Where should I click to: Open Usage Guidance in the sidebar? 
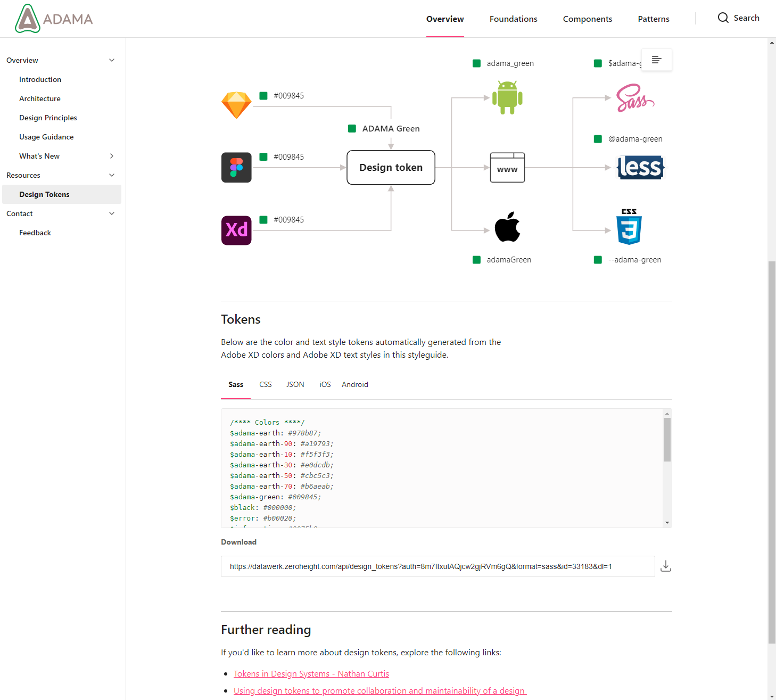[46, 137]
